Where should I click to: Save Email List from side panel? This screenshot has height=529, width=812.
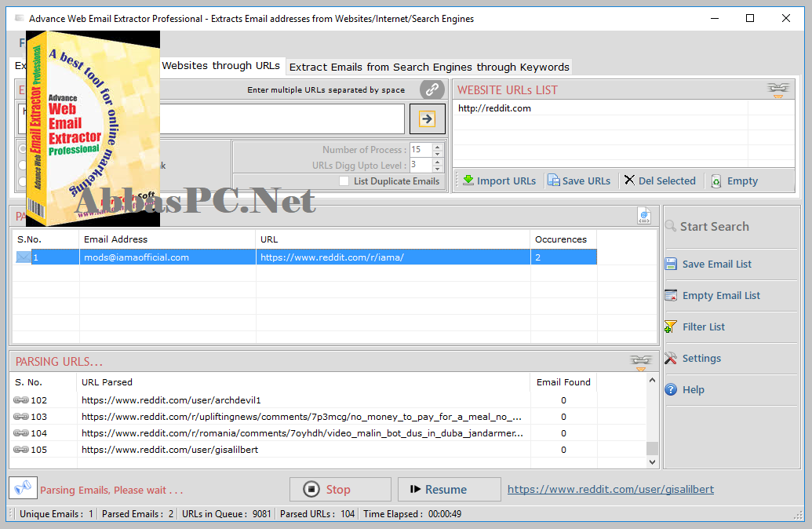[708, 264]
